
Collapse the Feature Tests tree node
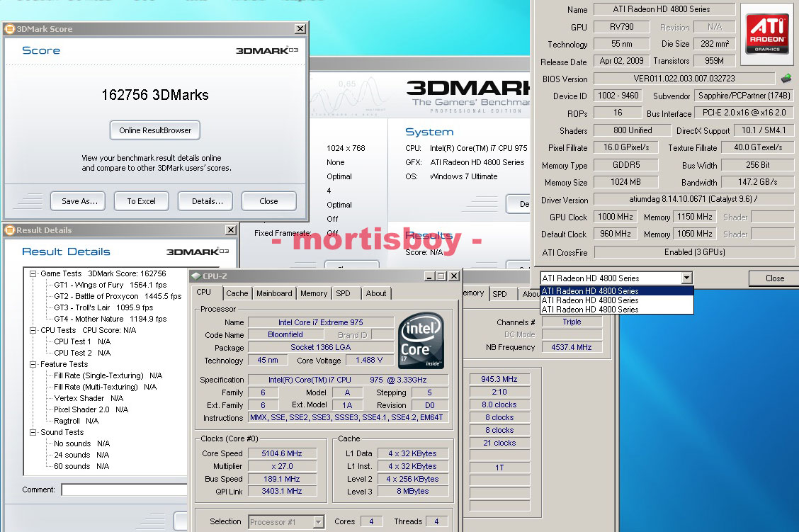[x=33, y=365]
